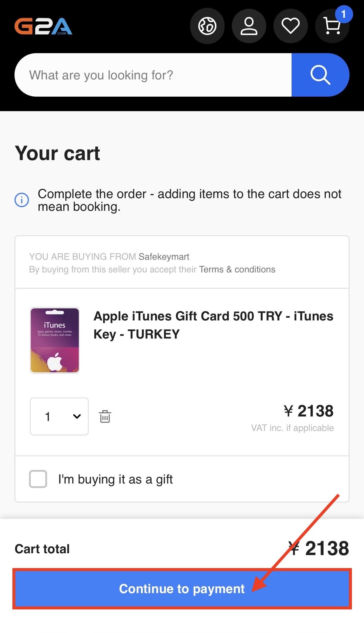
Task: Open the user account icon
Action: click(x=249, y=26)
